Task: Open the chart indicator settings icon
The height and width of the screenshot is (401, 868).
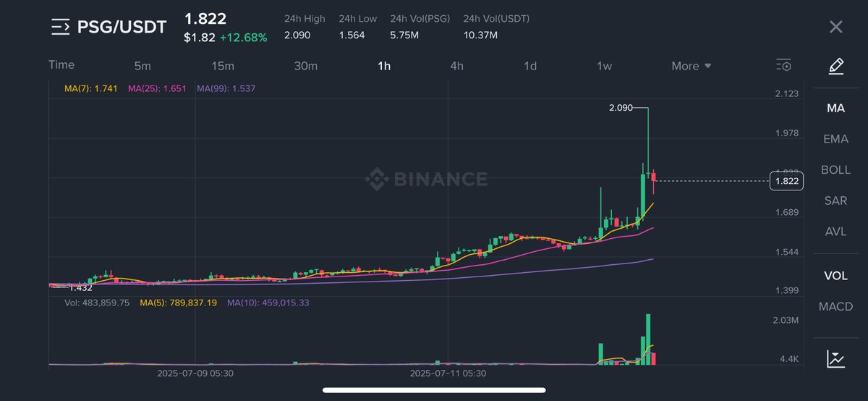Action: pos(783,65)
